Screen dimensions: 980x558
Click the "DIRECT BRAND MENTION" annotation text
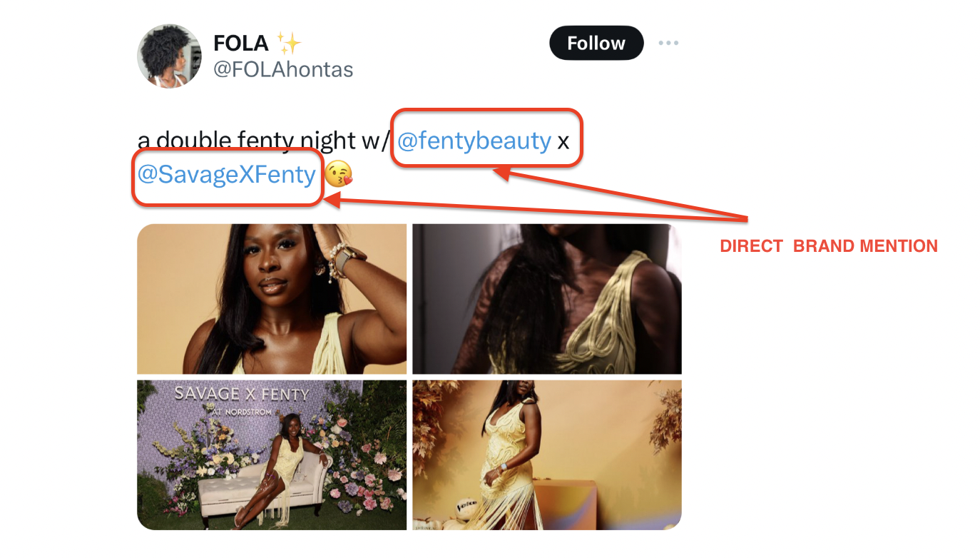click(829, 247)
